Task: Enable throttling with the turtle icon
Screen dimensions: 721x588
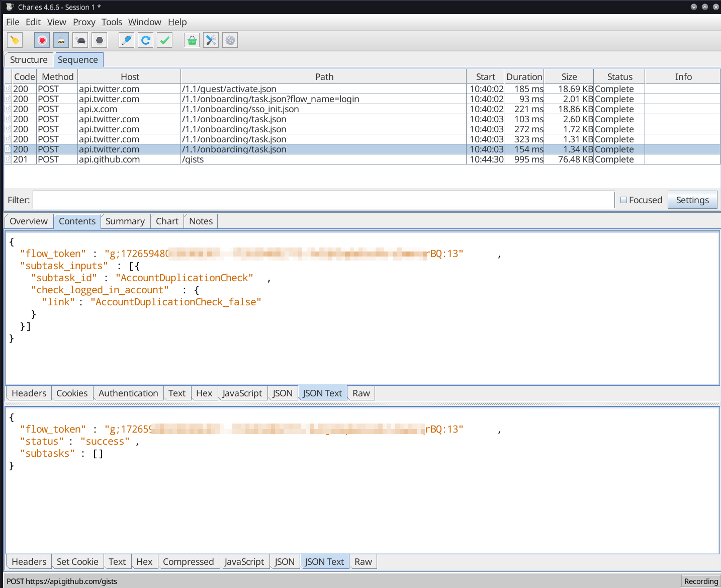Action: [x=80, y=40]
